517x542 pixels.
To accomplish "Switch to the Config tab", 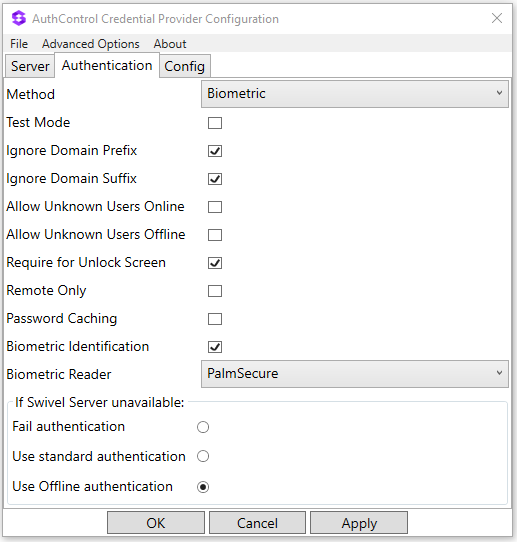I will (x=185, y=66).
